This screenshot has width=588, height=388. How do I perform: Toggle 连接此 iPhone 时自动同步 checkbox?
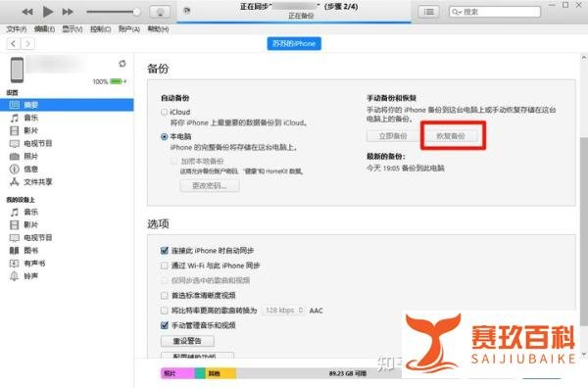(164, 251)
